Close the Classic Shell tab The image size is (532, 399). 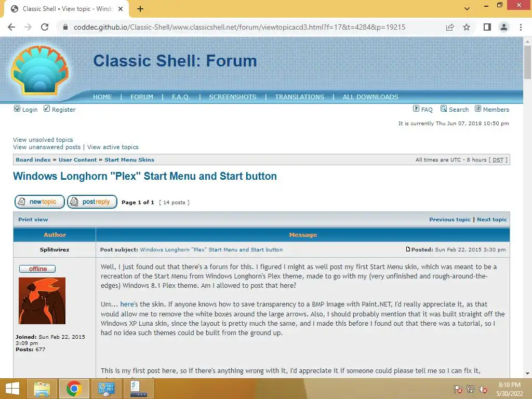[121, 9]
